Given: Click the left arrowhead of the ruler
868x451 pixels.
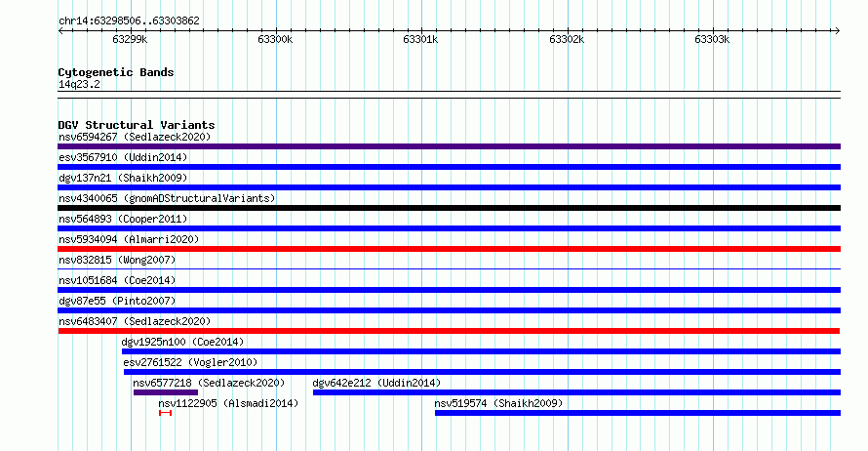Looking at the screenshot, I should [x=60, y=30].
